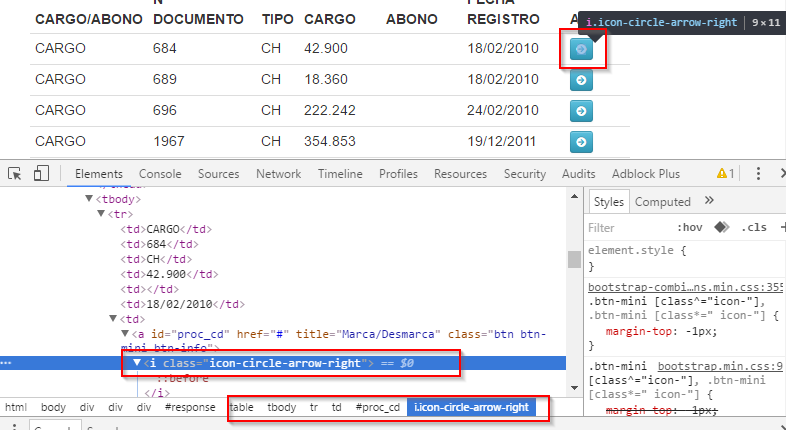Click the 1967 document number cell
The image size is (786, 430).
tap(169, 141)
